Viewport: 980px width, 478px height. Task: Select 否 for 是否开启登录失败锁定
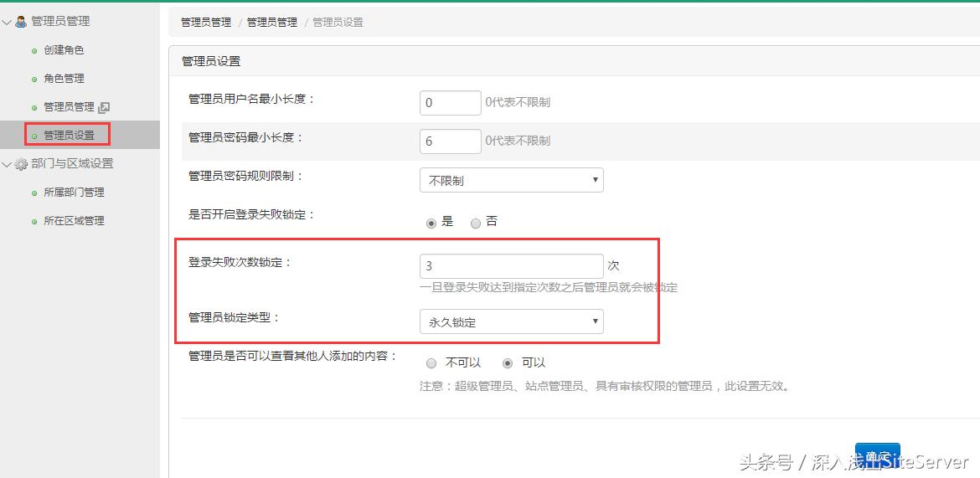click(x=476, y=223)
